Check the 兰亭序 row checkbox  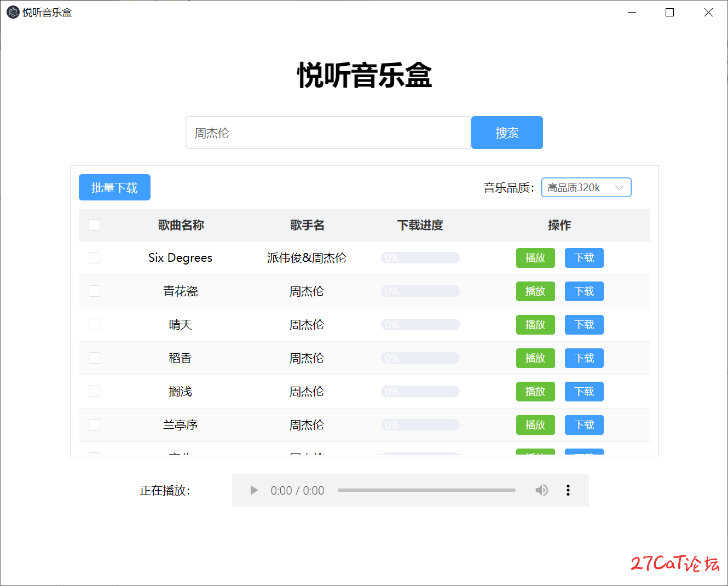click(94, 424)
